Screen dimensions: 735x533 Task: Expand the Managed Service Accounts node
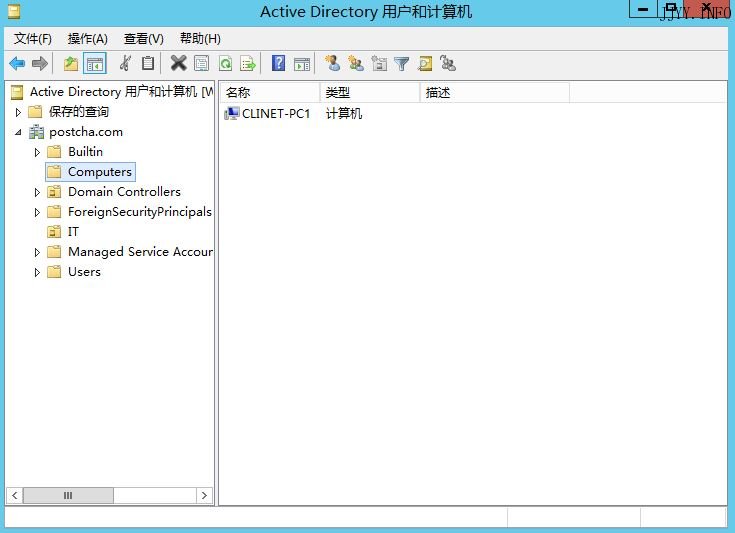(x=37, y=252)
